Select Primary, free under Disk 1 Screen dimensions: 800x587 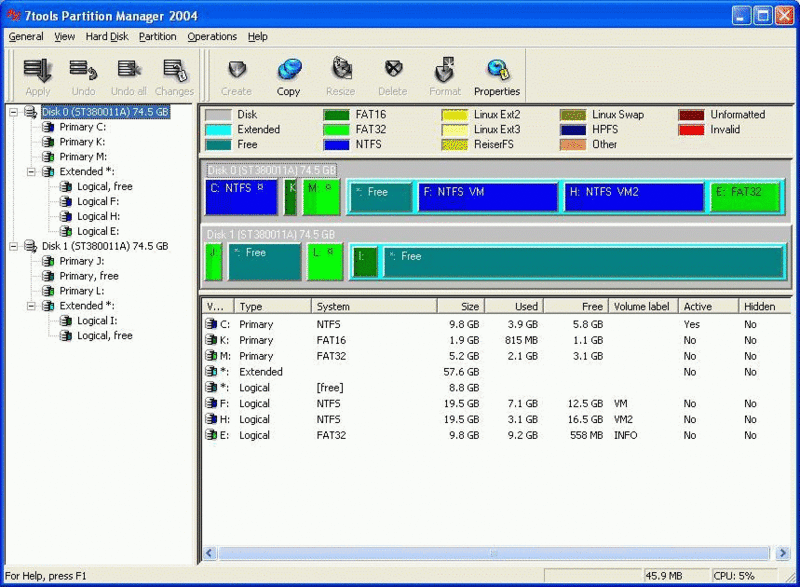tap(89, 276)
